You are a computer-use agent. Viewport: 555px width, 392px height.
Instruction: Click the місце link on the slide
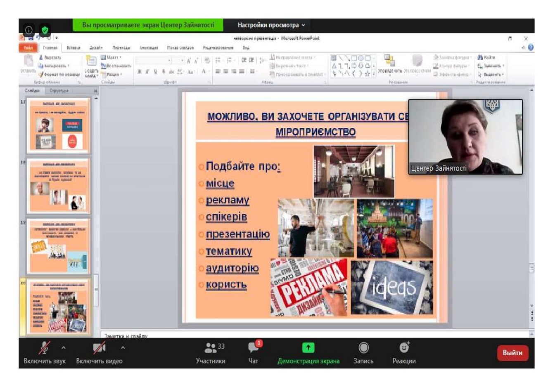click(x=220, y=183)
